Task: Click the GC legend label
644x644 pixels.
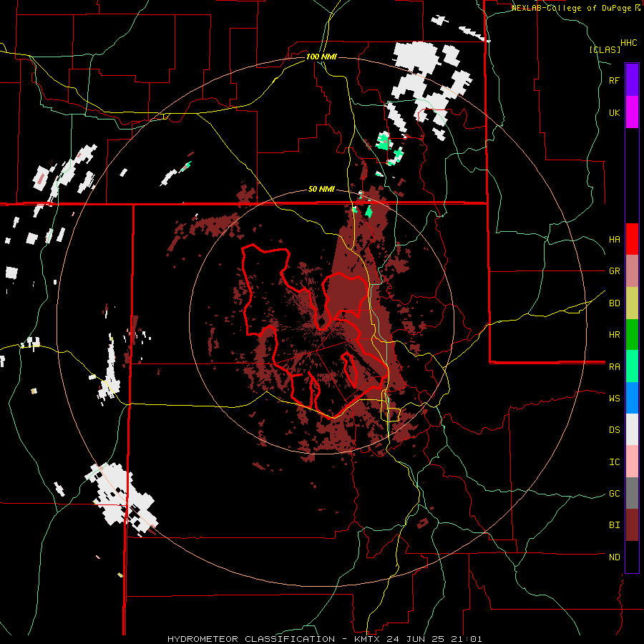Action: (615, 494)
